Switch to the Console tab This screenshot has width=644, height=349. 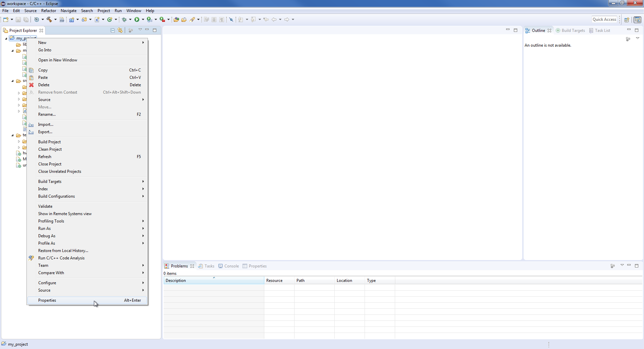tap(231, 266)
